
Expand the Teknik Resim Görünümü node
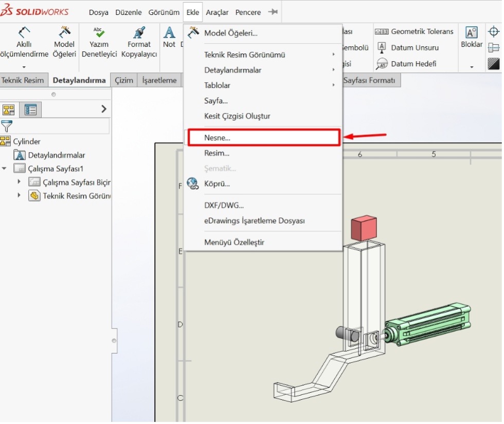(x=20, y=196)
